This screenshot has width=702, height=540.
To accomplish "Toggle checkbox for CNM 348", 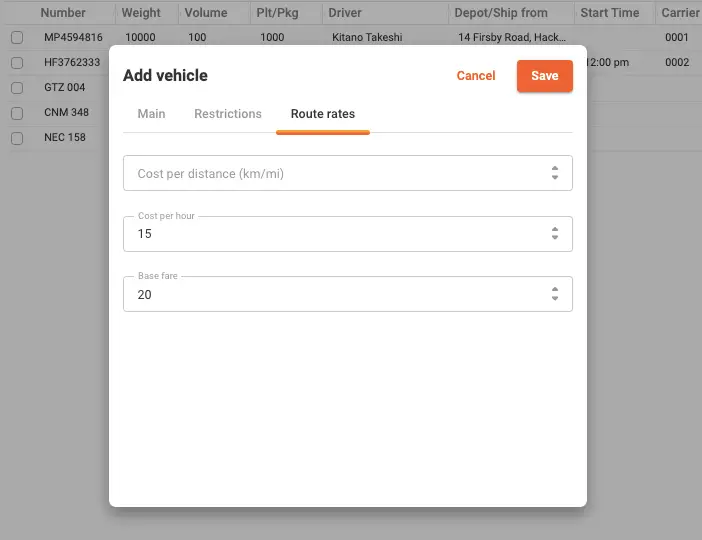I will pos(17,113).
